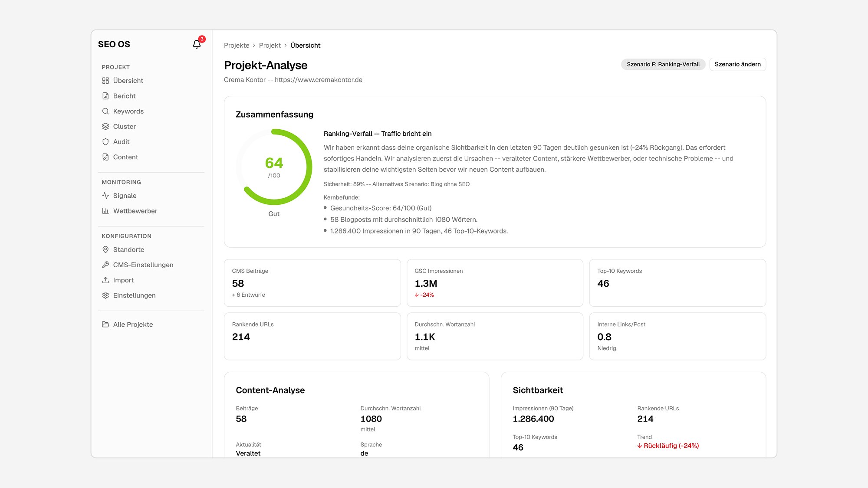Click the Interne Links/Post 0.8 card

[677, 336]
